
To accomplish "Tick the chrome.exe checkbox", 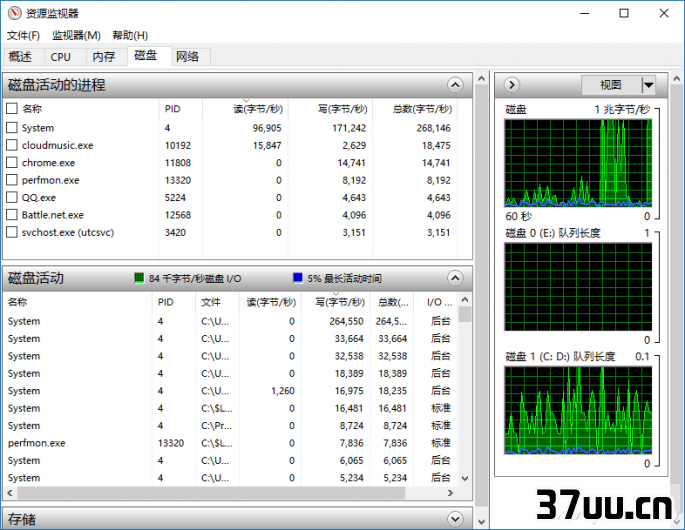I will (x=12, y=163).
